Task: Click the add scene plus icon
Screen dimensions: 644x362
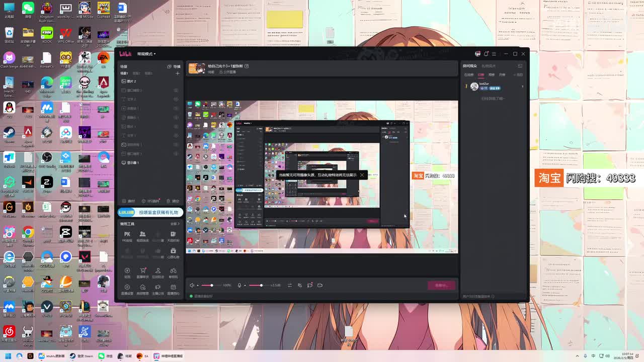Action: pyautogui.click(x=178, y=73)
